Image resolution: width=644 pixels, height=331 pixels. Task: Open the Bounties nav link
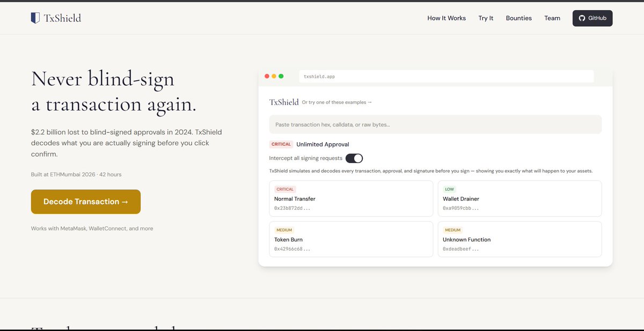pos(519,18)
